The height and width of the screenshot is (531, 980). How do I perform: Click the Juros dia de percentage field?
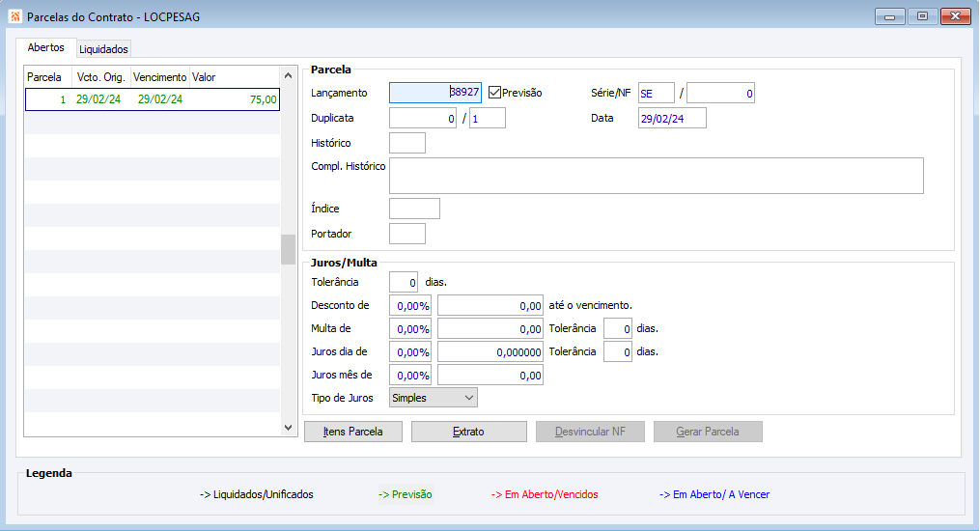[410, 351]
